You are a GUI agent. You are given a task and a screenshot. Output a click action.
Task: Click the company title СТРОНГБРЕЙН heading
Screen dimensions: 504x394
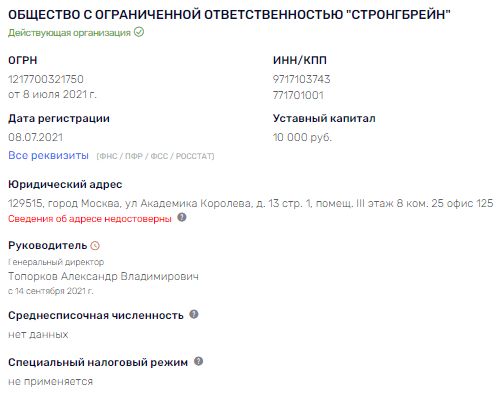click(x=229, y=15)
